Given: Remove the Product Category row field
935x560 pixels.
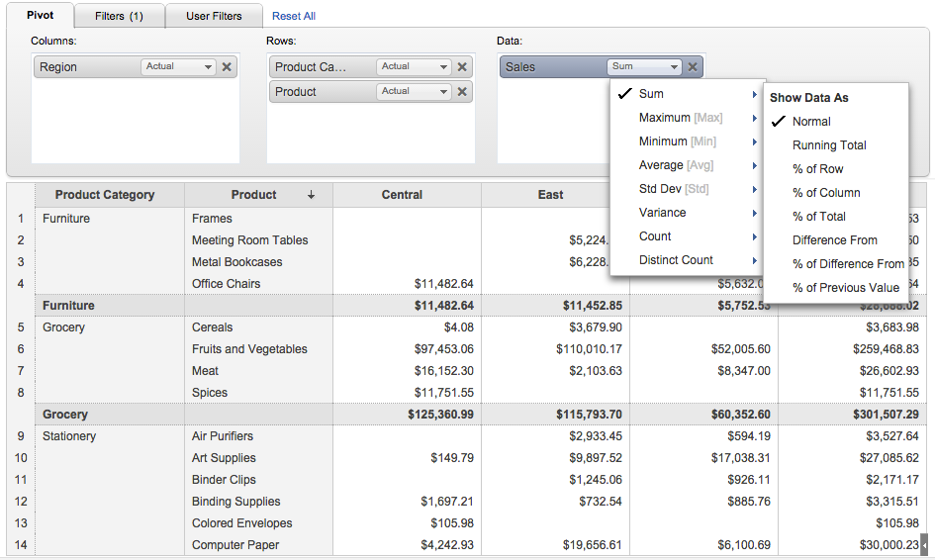Looking at the screenshot, I should [x=462, y=67].
